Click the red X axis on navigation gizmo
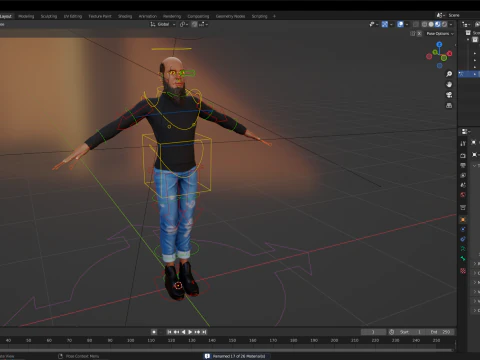Image resolution: width=480 pixels, height=360 pixels. pos(450,53)
